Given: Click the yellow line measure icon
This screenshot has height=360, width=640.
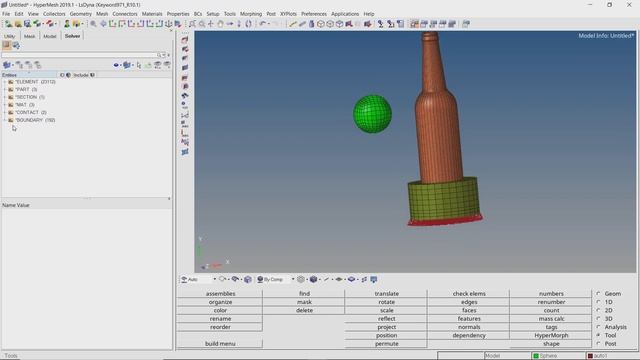Looking at the screenshot, I should [293, 24].
